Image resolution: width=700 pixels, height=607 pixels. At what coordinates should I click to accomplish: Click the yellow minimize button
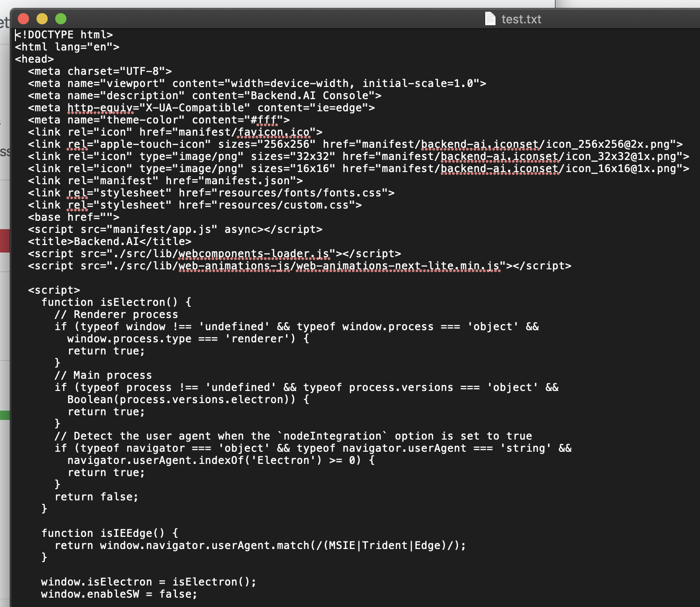point(42,19)
